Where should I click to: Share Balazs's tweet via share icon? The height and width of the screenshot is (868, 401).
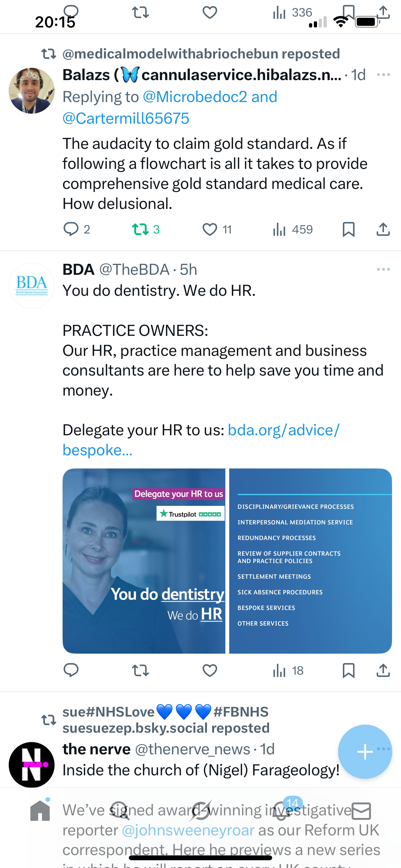point(383,230)
